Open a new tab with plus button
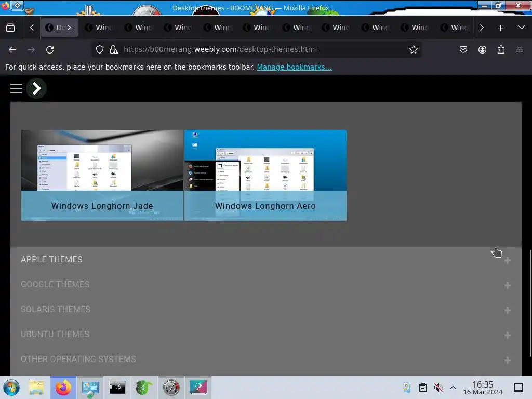This screenshot has height=399, width=532. coord(500,28)
